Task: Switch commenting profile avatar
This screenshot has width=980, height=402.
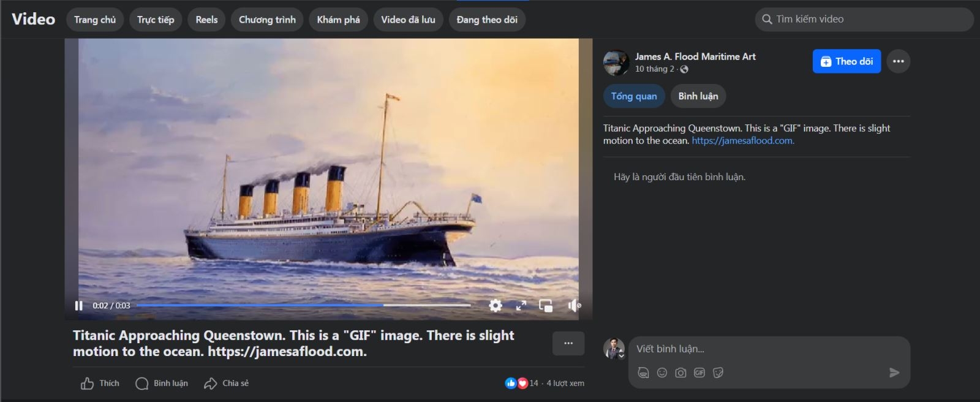Action: (x=614, y=349)
